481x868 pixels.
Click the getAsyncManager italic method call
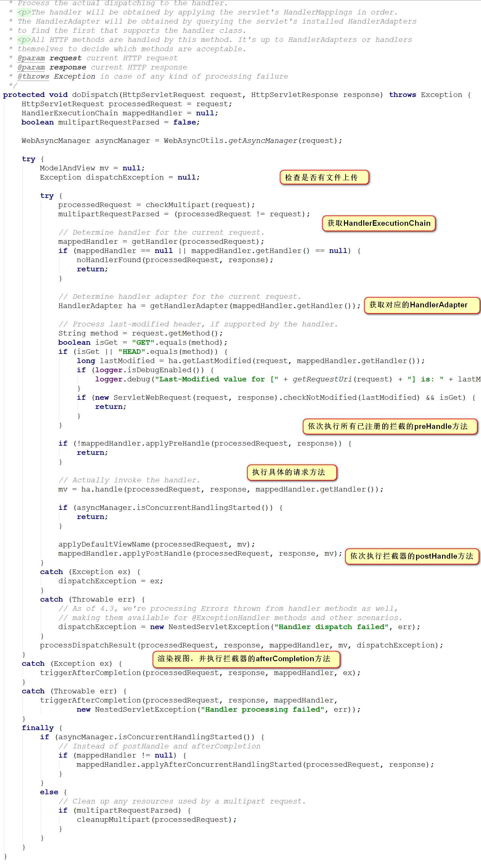(x=263, y=141)
